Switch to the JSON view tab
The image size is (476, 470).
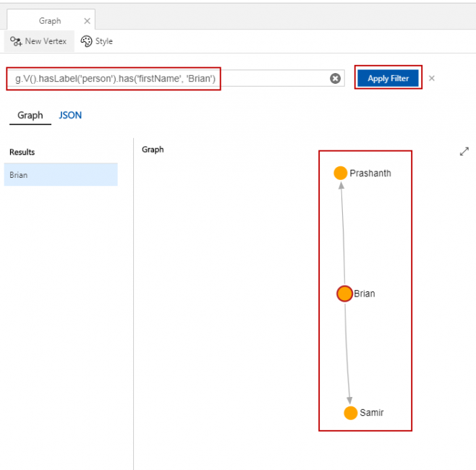(70, 115)
